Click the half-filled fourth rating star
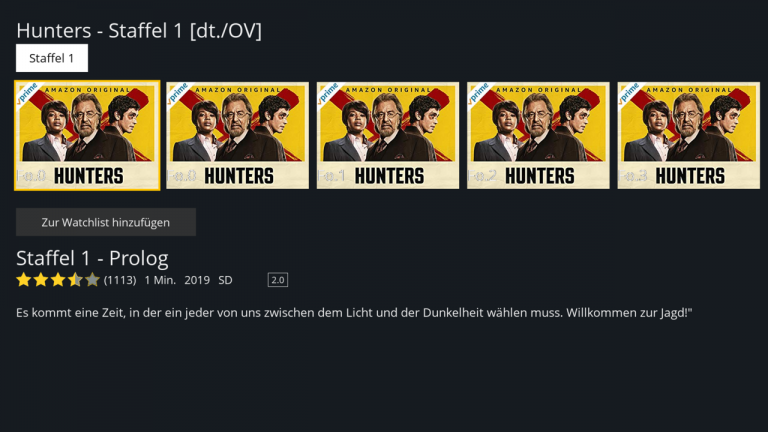 75,280
